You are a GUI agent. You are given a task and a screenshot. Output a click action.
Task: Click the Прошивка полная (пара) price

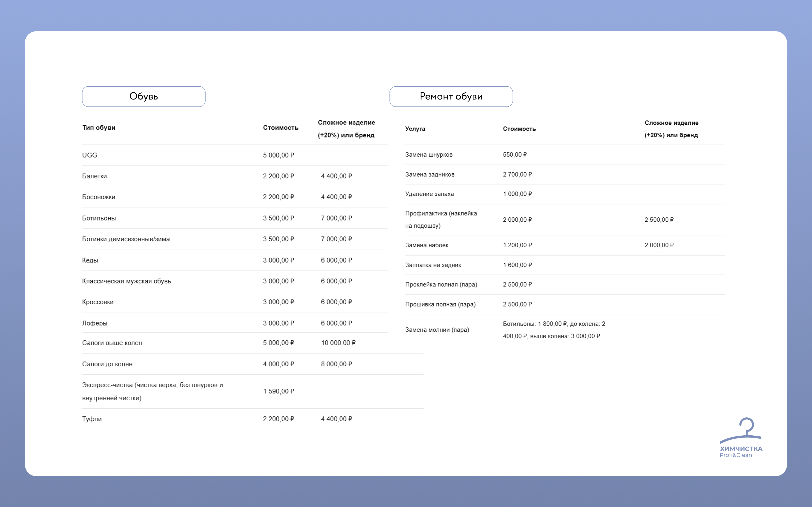[x=517, y=304]
